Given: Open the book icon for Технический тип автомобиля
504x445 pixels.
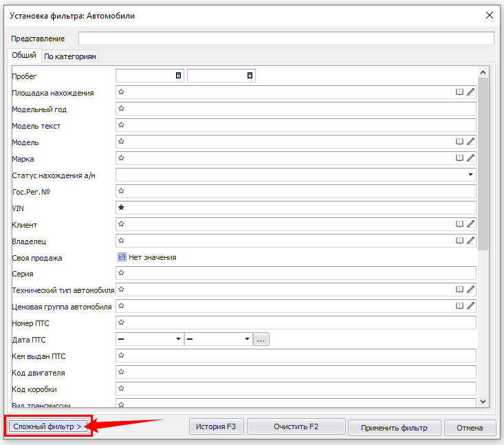Looking at the screenshot, I should tap(460, 290).
